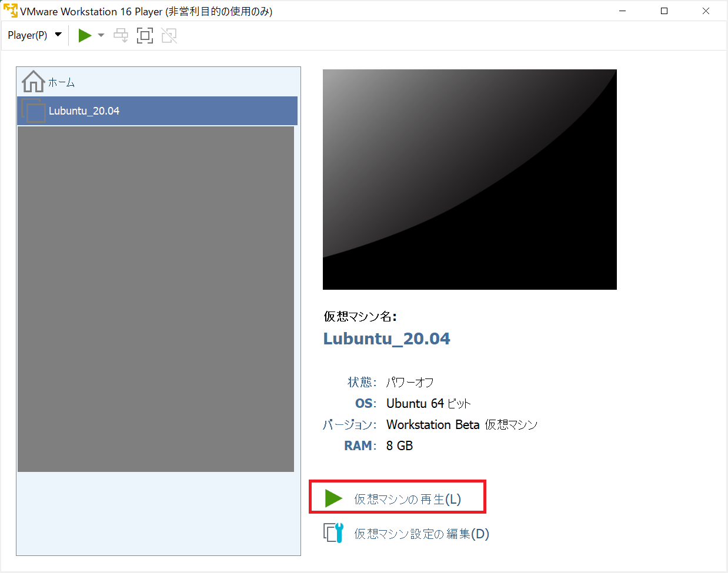The image size is (728, 573).
Task: Maximize the VMware Player window
Action: point(664,11)
